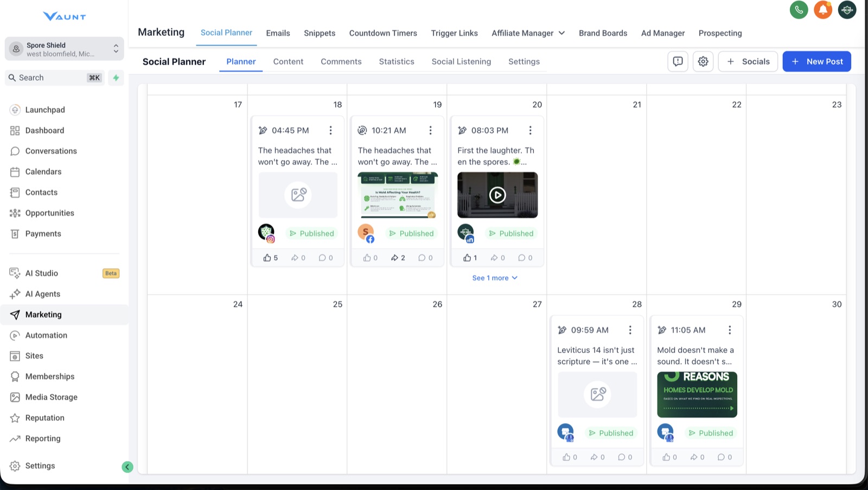The image size is (868, 490).
Task: Open the user profile avatar
Action: (x=847, y=10)
